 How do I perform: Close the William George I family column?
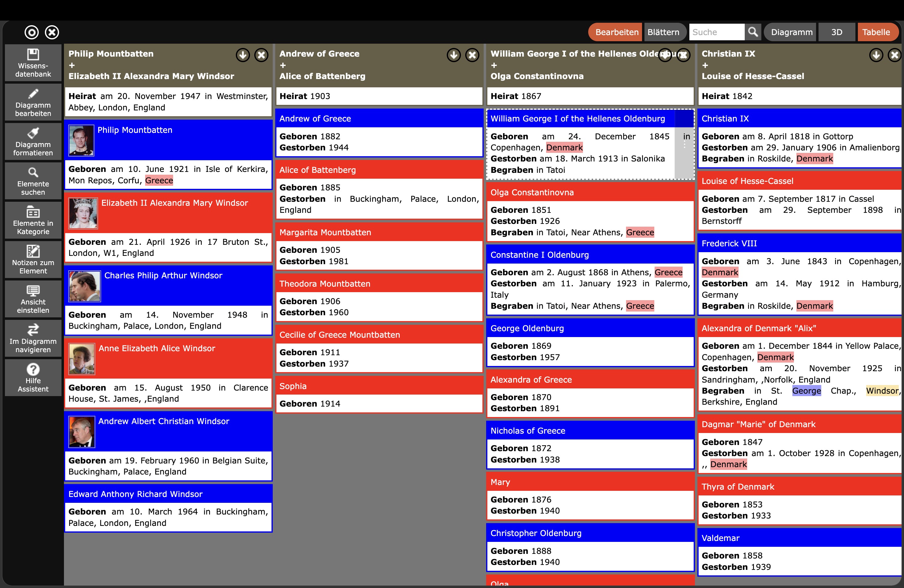[x=683, y=55]
